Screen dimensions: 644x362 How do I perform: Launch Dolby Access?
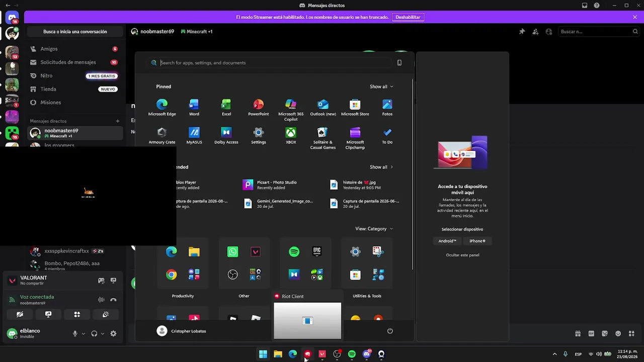pos(226,136)
